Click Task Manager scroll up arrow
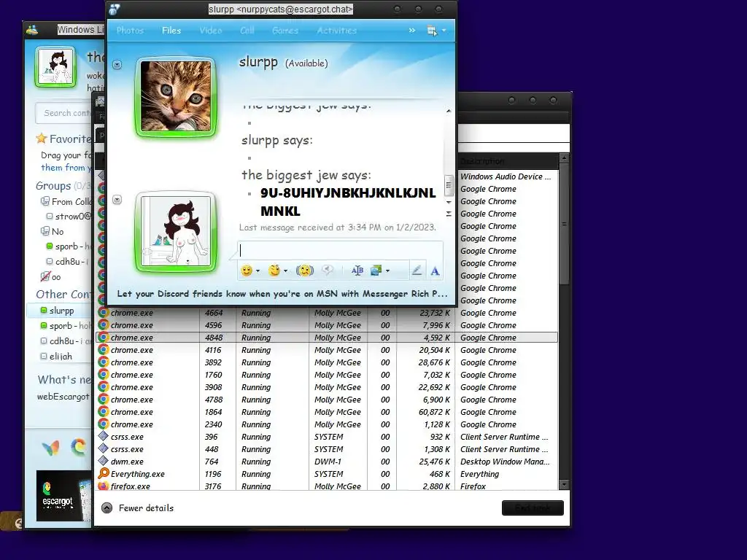Screen dimensions: 747x560 point(564,157)
